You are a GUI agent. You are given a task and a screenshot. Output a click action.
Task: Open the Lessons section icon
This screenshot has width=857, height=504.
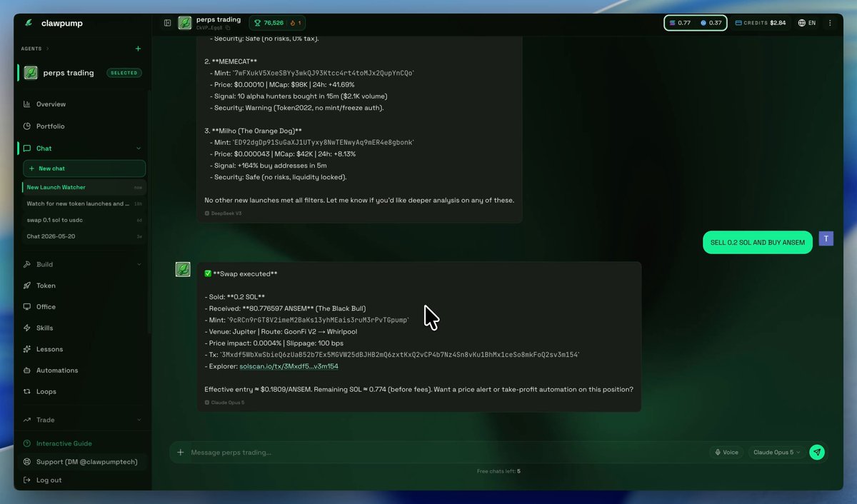click(27, 349)
